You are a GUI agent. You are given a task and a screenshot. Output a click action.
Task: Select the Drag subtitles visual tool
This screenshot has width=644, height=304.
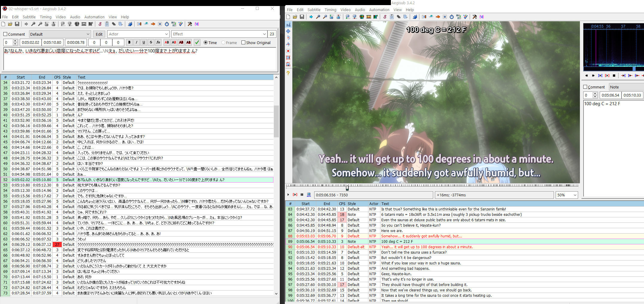[x=288, y=31]
